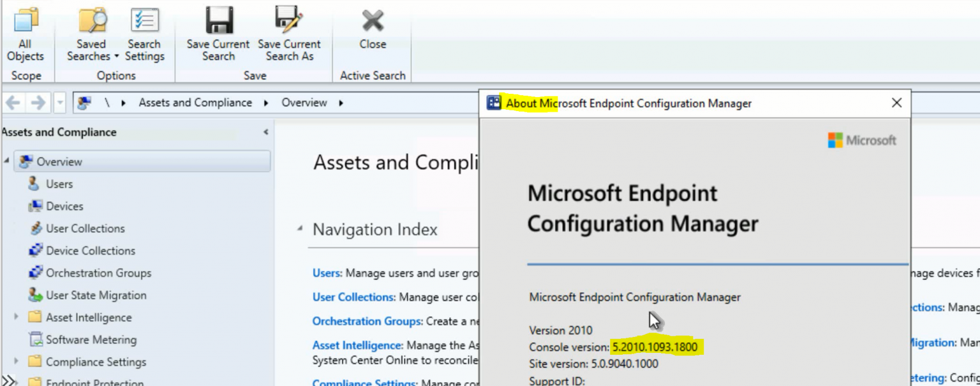
Task: Select Assets and Compliance in the breadcrumb
Action: click(195, 103)
